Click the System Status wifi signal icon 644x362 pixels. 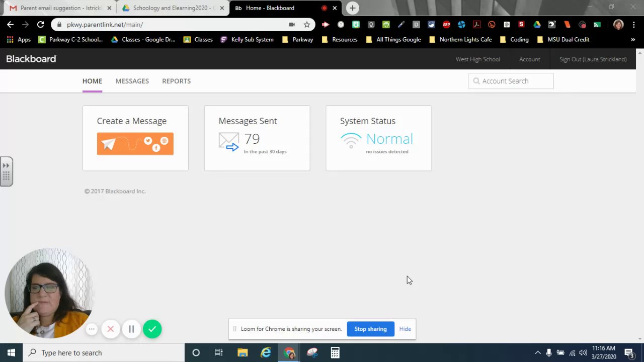coord(351,140)
